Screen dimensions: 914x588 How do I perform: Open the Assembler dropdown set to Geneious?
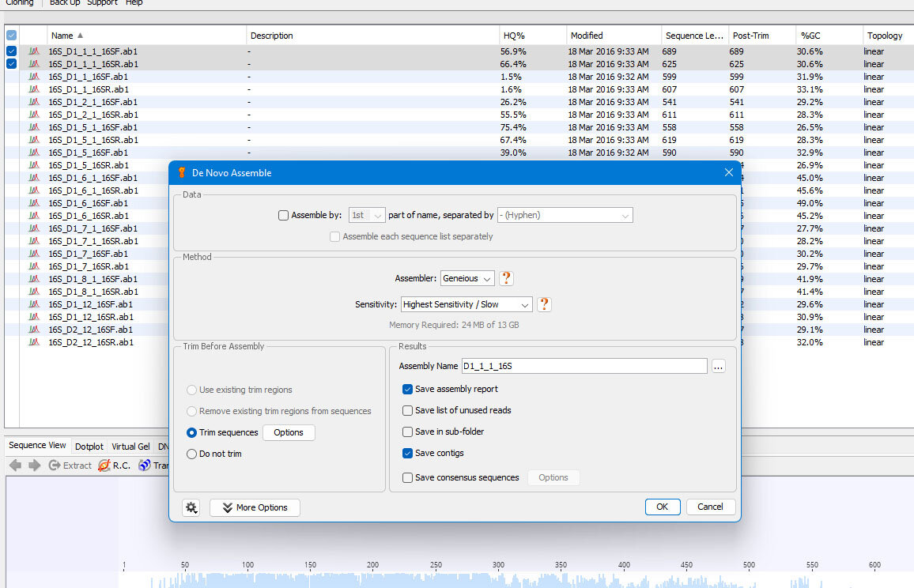(467, 278)
